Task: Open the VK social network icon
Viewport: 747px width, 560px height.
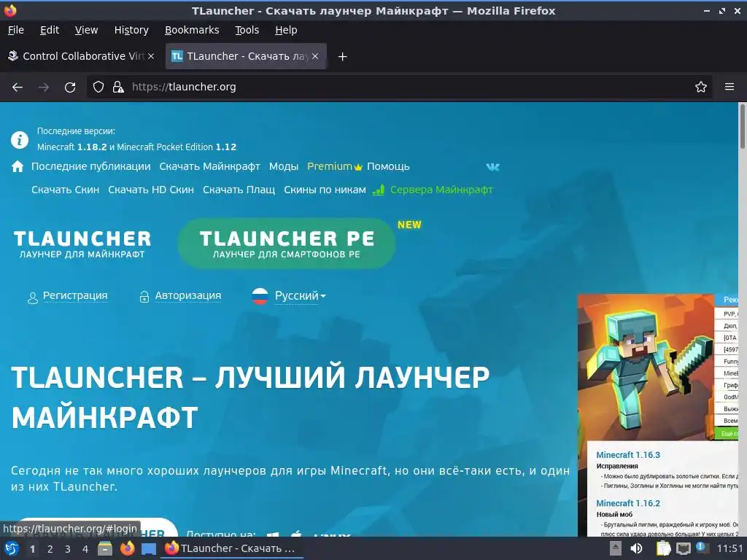Action: tap(492, 167)
